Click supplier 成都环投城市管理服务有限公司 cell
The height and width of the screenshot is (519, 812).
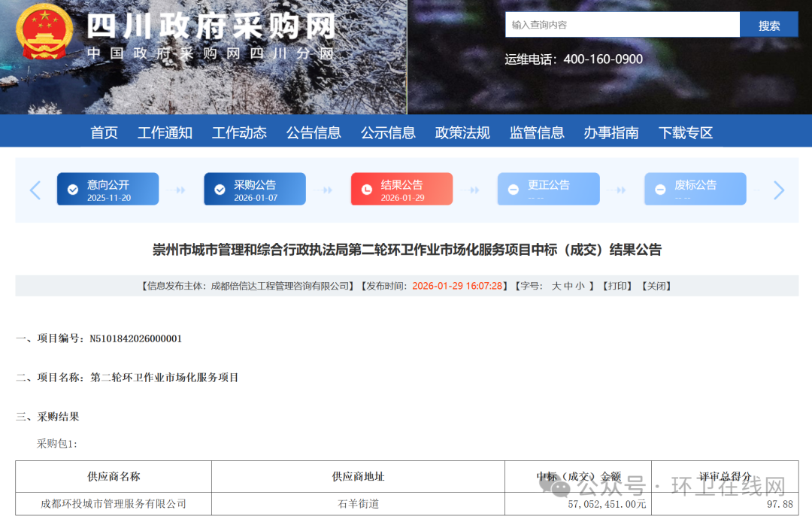114,504
